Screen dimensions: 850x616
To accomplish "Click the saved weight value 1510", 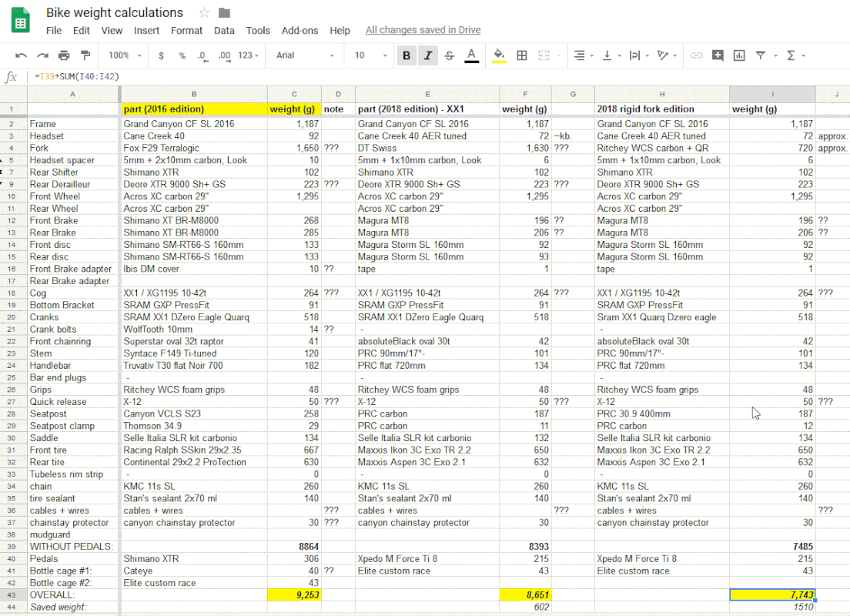I will coord(772,608).
